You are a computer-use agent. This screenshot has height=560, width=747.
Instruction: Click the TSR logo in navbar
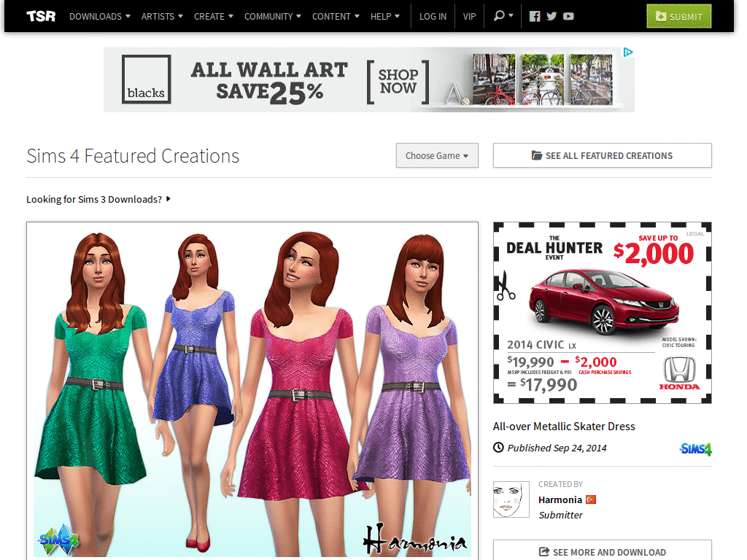tap(41, 16)
